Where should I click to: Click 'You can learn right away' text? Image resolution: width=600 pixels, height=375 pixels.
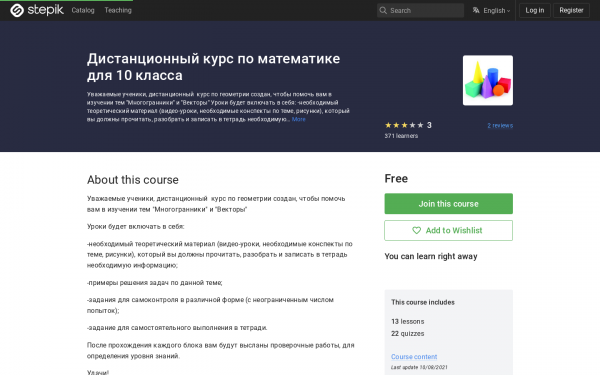(x=431, y=256)
